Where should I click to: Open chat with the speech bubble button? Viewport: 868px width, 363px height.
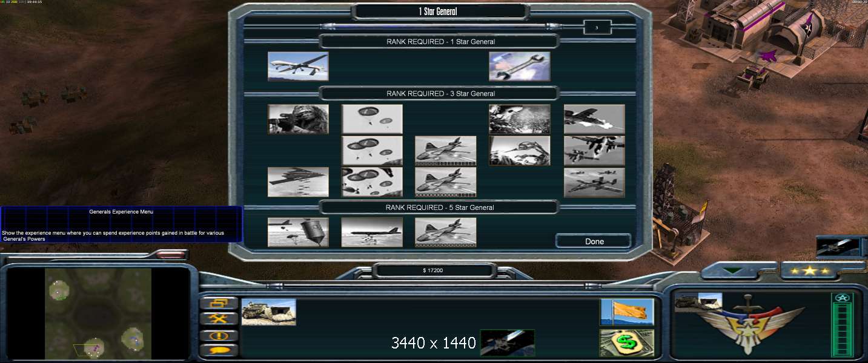coord(219,350)
